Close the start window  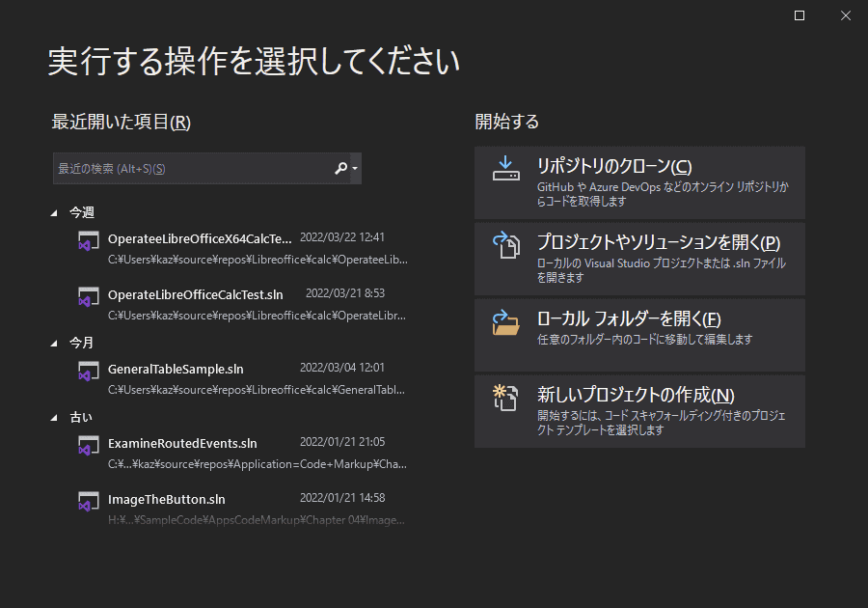click(x=846, y=15)
